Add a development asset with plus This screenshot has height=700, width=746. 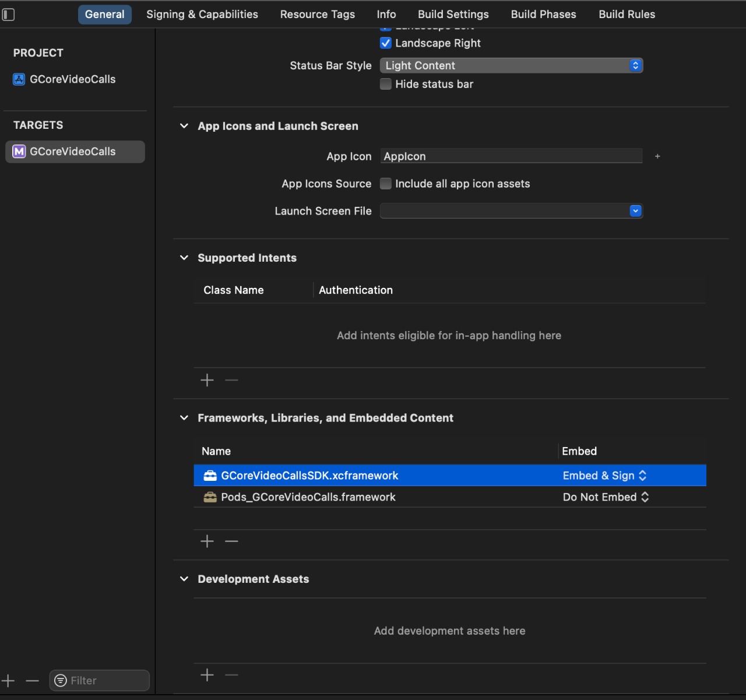[x=207, y=675]
